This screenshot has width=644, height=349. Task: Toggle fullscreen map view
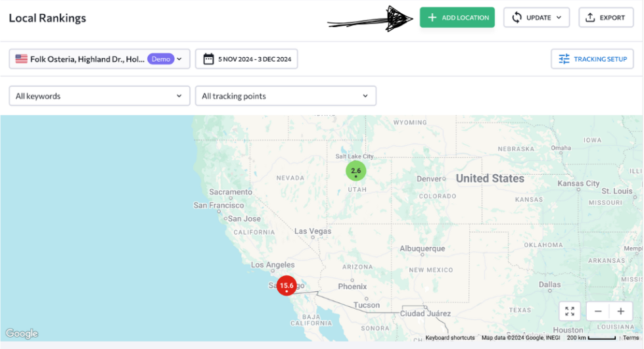[x=570, y=312]
